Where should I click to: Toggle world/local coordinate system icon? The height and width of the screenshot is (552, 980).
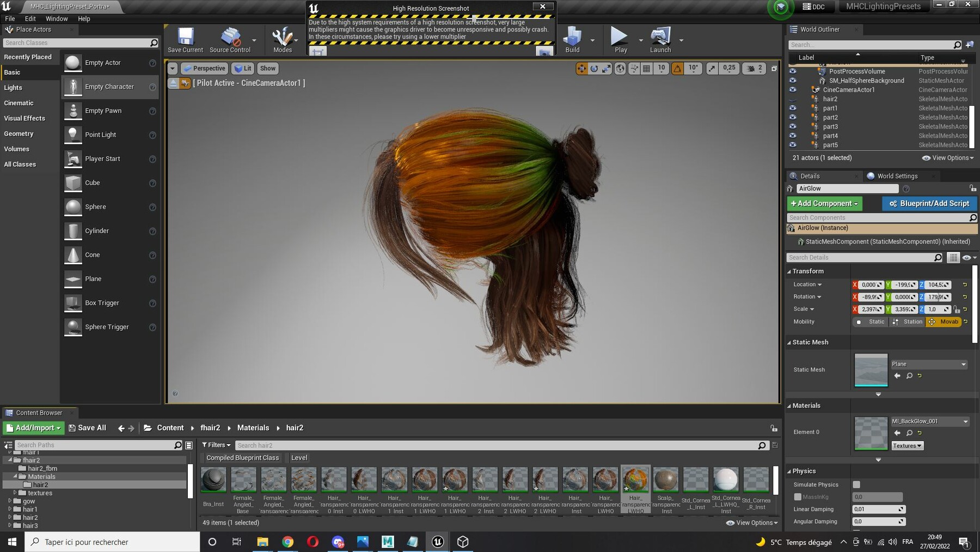[620, 68]
